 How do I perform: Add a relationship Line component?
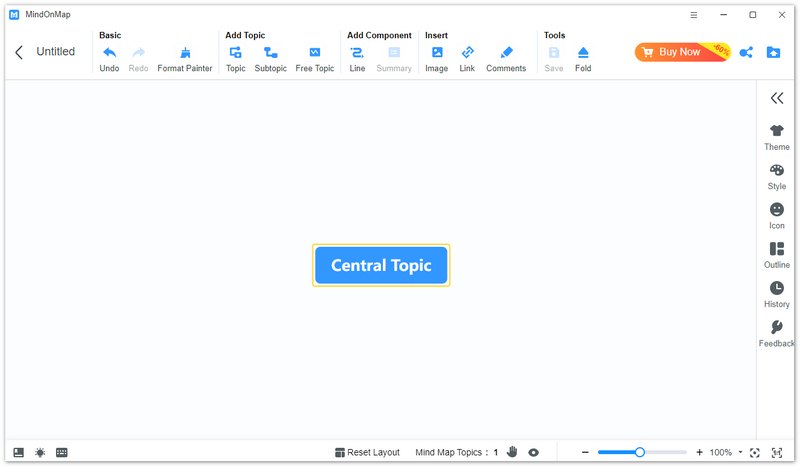coord(357,58)
